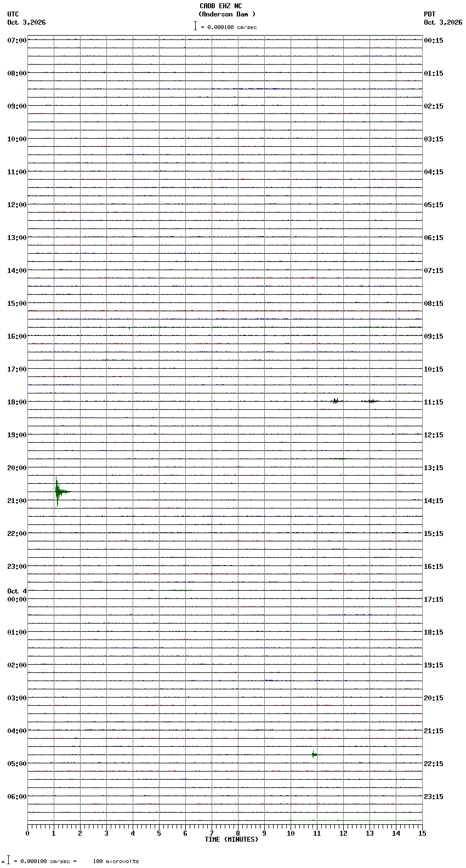
Task: Click the 11:00 UTC time label
Action: [17, 172]
